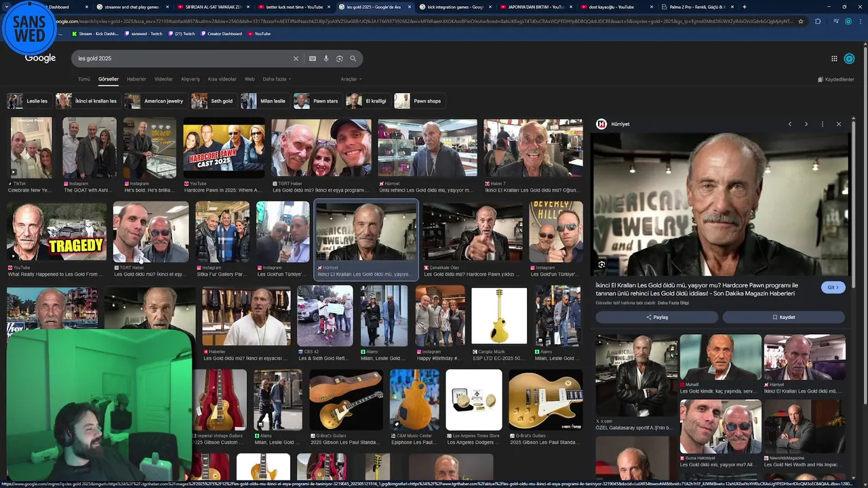Open a new browser tab
Image resolution: width=868 pixels, height=488 pixels.
(x=745, y=7)
